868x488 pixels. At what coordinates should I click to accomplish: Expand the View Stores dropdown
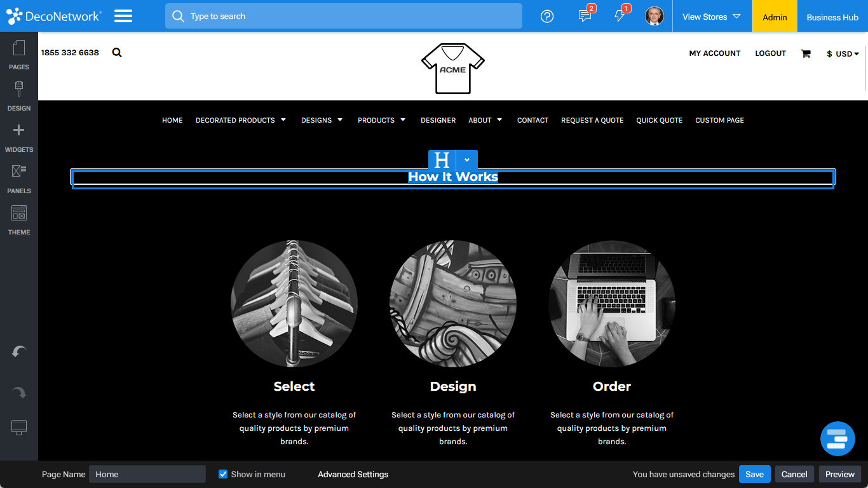tap(712, 17)
